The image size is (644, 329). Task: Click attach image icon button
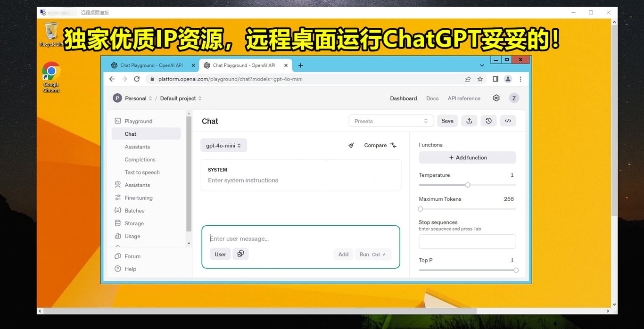[x=240, y=254]
